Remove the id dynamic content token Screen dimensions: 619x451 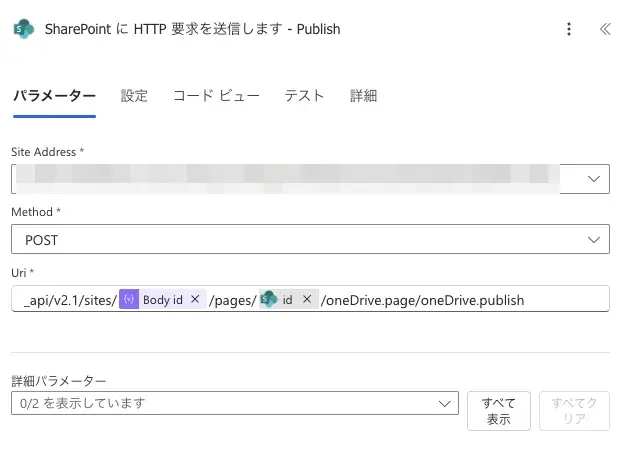pos(307,299)
